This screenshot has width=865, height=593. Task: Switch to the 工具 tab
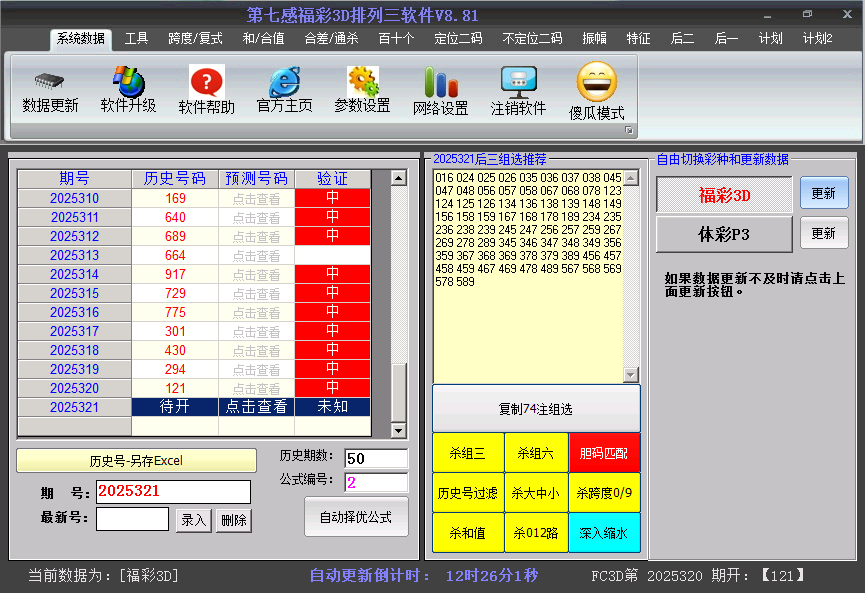pos(137,39)
